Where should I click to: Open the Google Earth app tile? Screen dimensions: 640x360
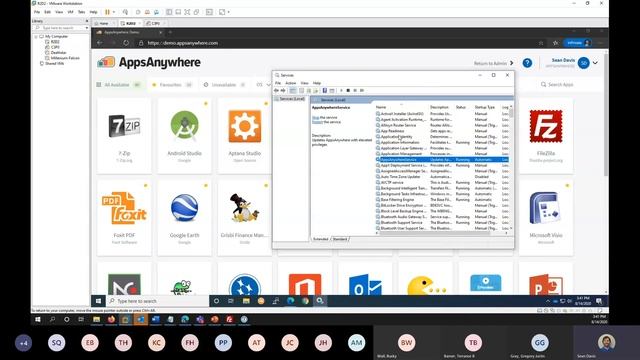pyautogui.click(x=184, y=218)
